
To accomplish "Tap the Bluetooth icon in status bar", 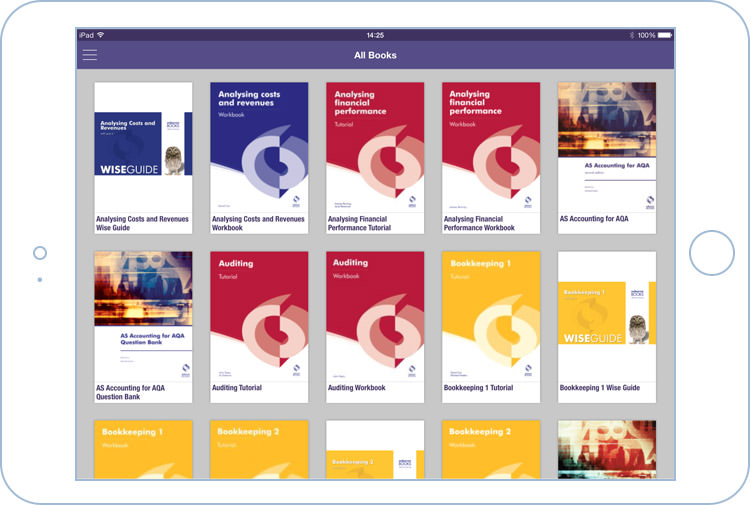I will (x=632, y=35).
